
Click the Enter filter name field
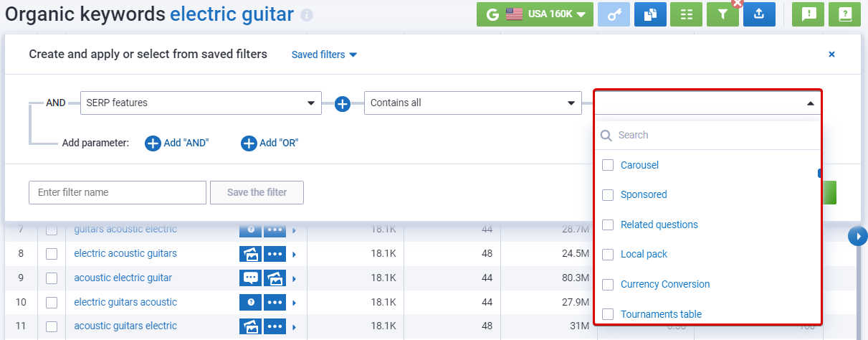[118, 192]
